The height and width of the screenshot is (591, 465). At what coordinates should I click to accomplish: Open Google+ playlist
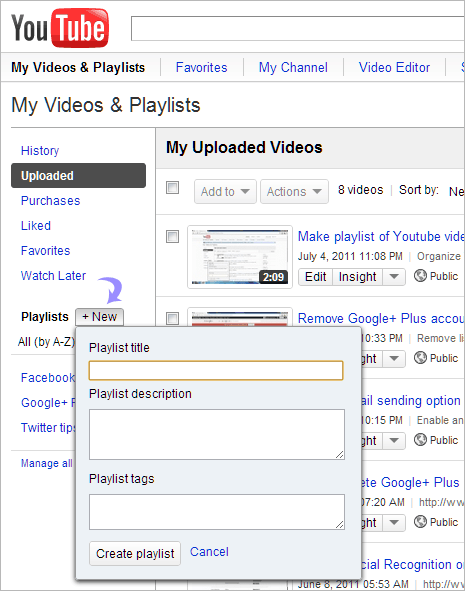point(48,403)
